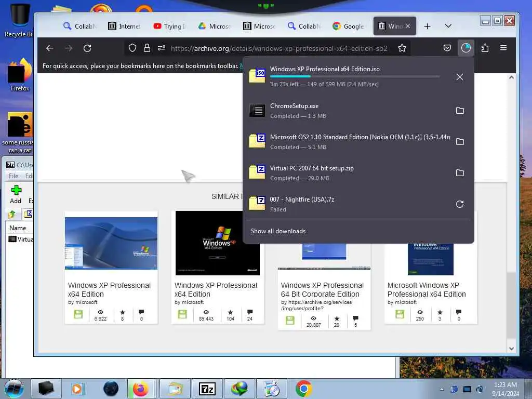The width and height of the screenshot is (532, 399).
Task: Open Windows XP Professional x64 Edition with 89,443 views
Action: click(x=216, y=290)
